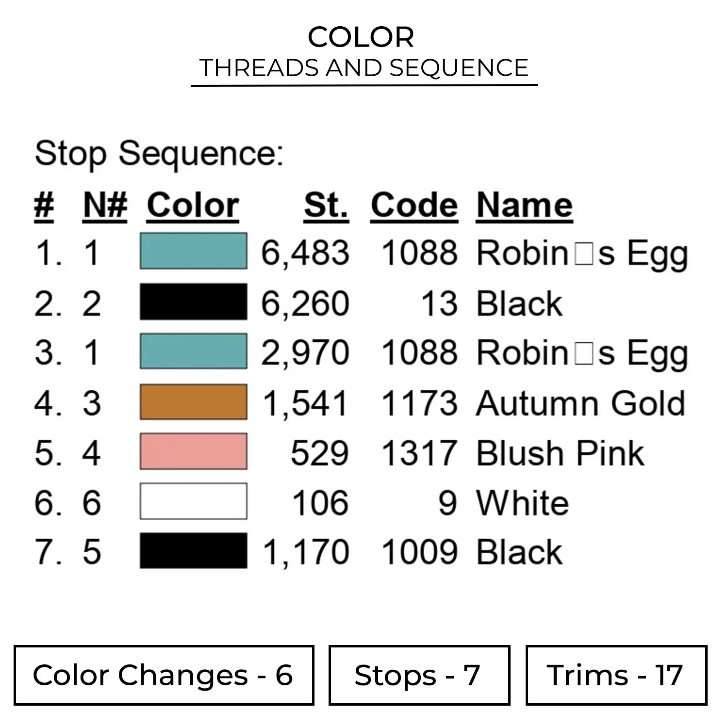Click the black swatch for code 13

[193, 302]
